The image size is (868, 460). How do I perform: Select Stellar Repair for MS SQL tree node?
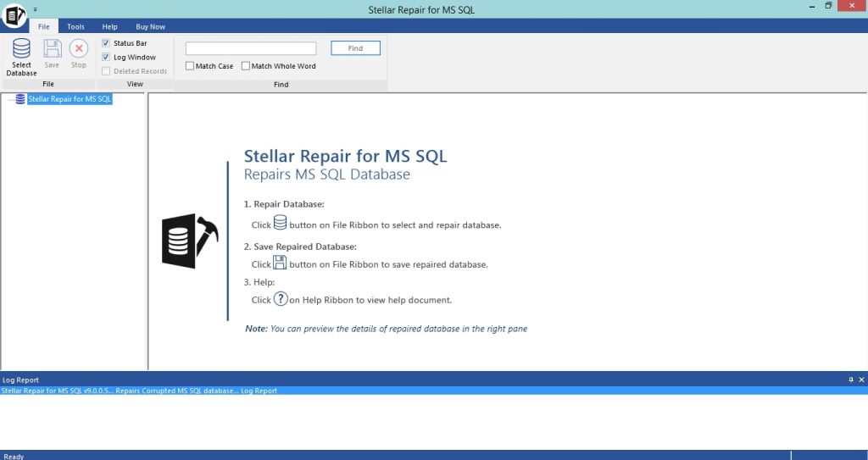point(70,99)
